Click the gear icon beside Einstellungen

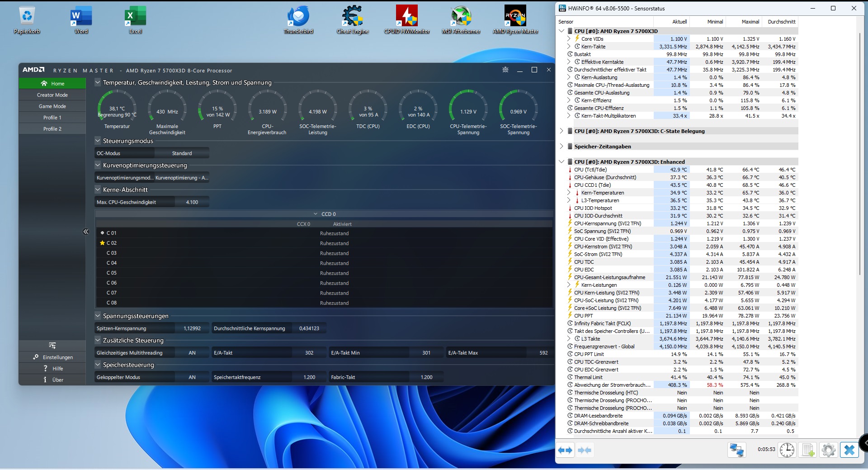[36, 357]
